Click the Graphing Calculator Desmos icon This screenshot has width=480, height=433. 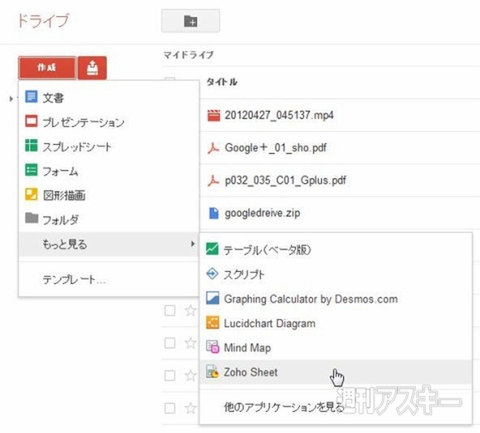click(212, 298)
